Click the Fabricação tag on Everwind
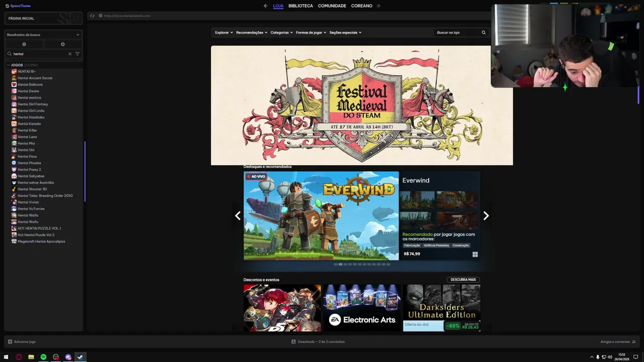644x362 pixels. 412,245
